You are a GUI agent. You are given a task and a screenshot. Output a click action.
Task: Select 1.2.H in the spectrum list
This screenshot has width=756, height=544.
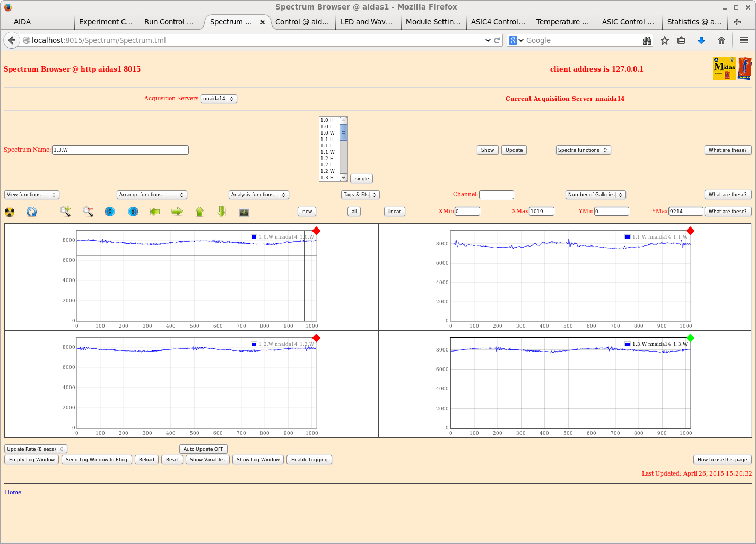pyautogui.click(x=328, y=159)
